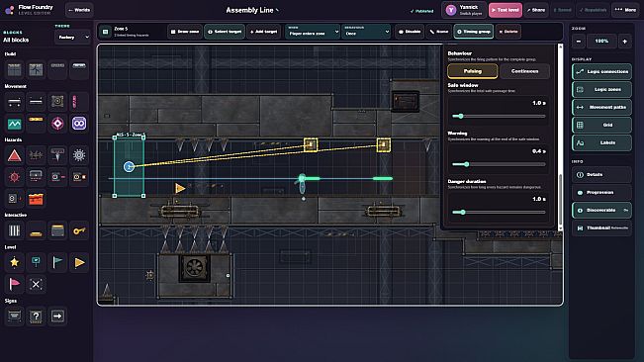Viewport: 644px width, 362px height.
Task: Open the Yannick switch player menu
Action: click(x=464, y=10)
